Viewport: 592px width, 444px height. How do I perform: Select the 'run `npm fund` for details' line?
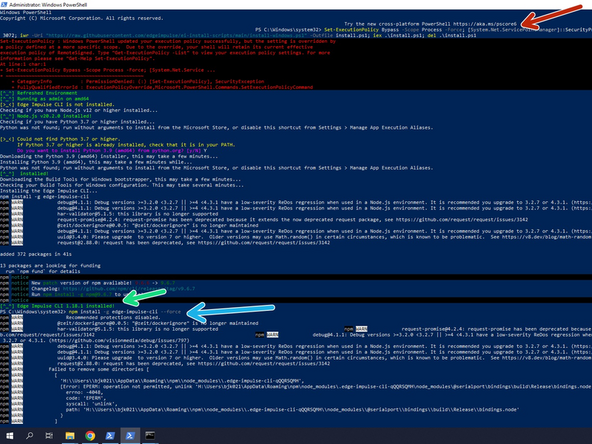43,271
